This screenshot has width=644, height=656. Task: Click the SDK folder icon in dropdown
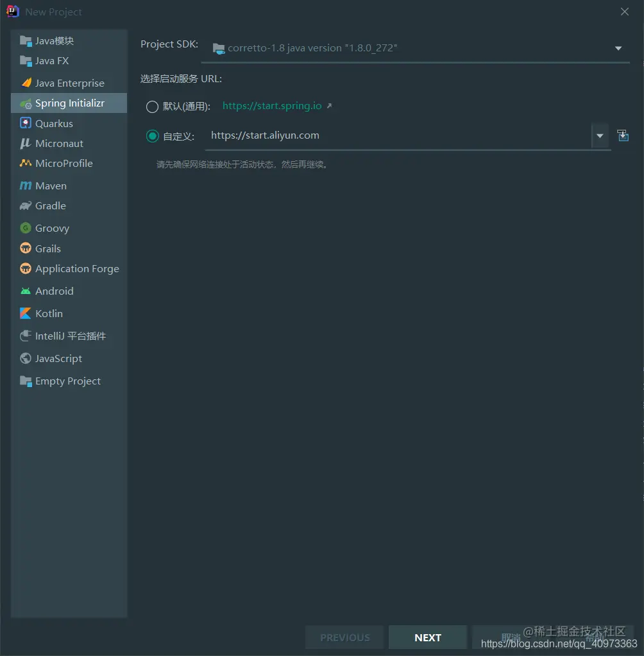[219, 49]
